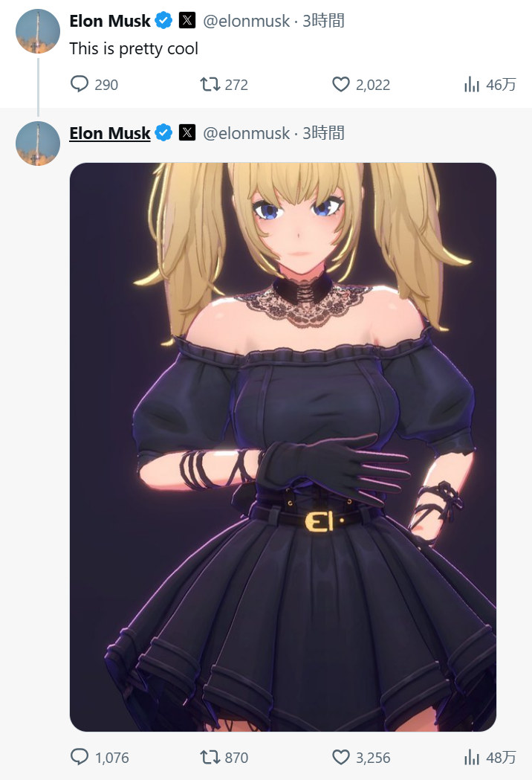The width and height of the screenshot is (532, 780).
Task: Click Elon Musk name on first tweet
Action: 110,21
